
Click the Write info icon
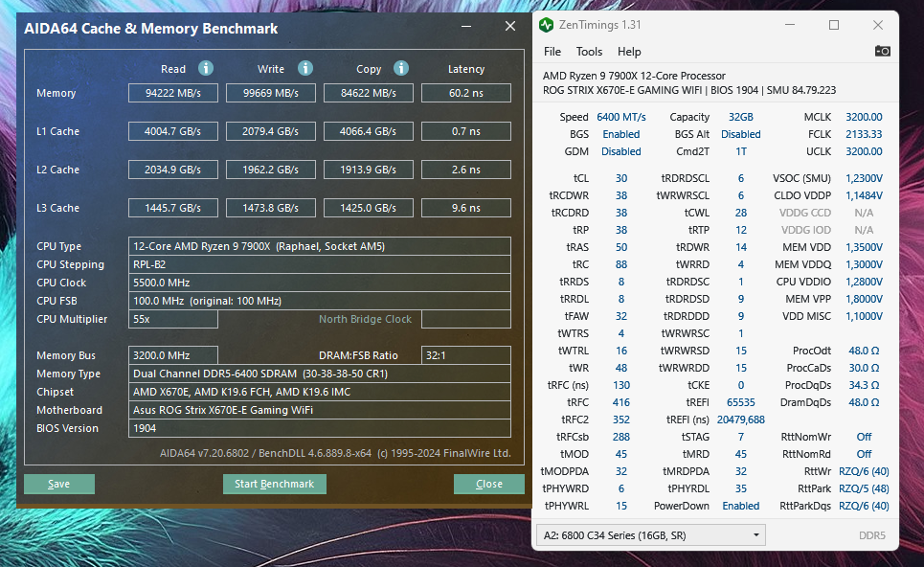point(305,68)
